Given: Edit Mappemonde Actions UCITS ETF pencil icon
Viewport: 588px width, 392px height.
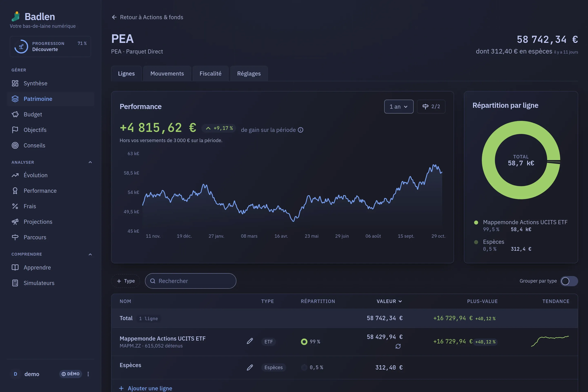Looking at the screenshot, I should click(250, 341).
